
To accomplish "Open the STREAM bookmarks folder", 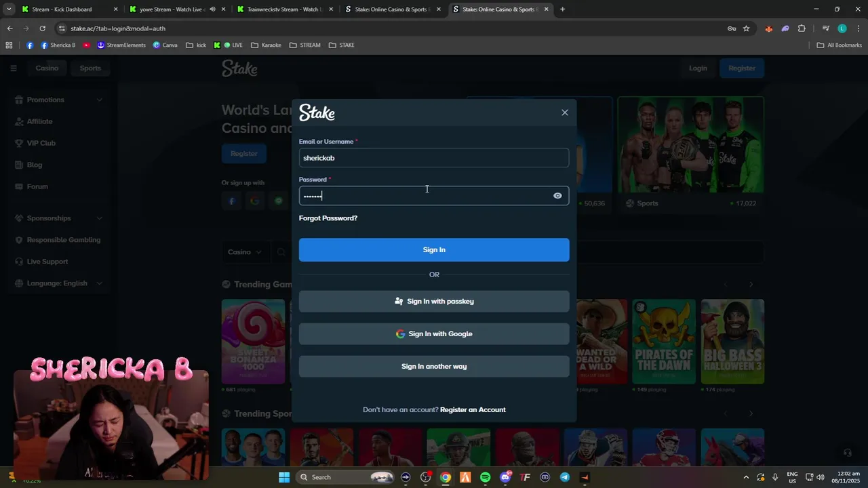I will (304, 45).
